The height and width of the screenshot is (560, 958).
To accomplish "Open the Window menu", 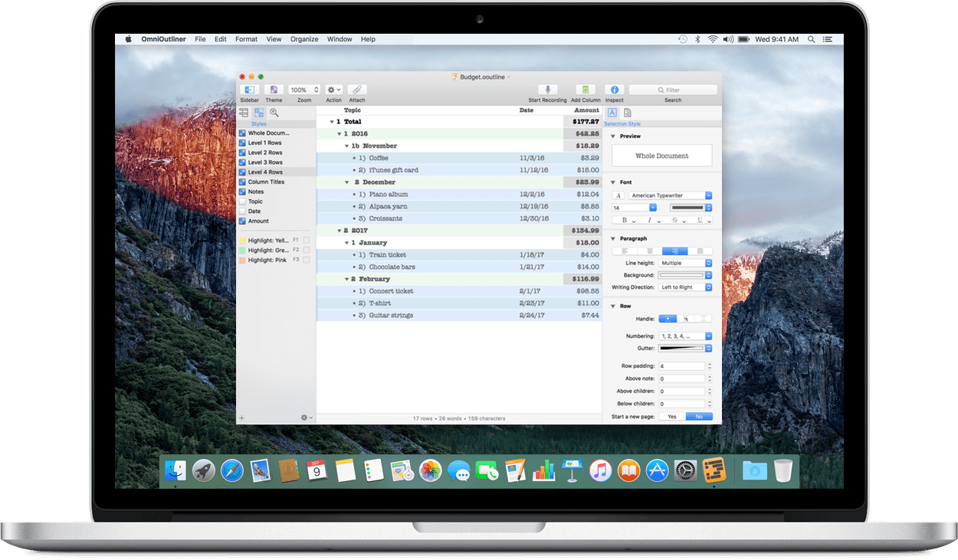I will click(x=340, y=39).
